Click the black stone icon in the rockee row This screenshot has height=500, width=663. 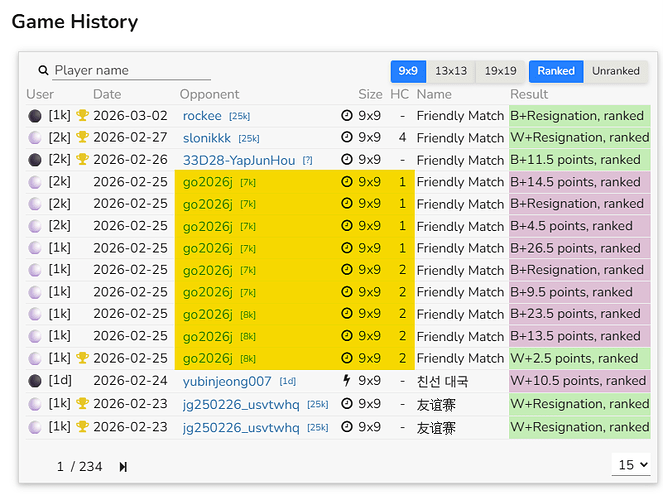36,116
